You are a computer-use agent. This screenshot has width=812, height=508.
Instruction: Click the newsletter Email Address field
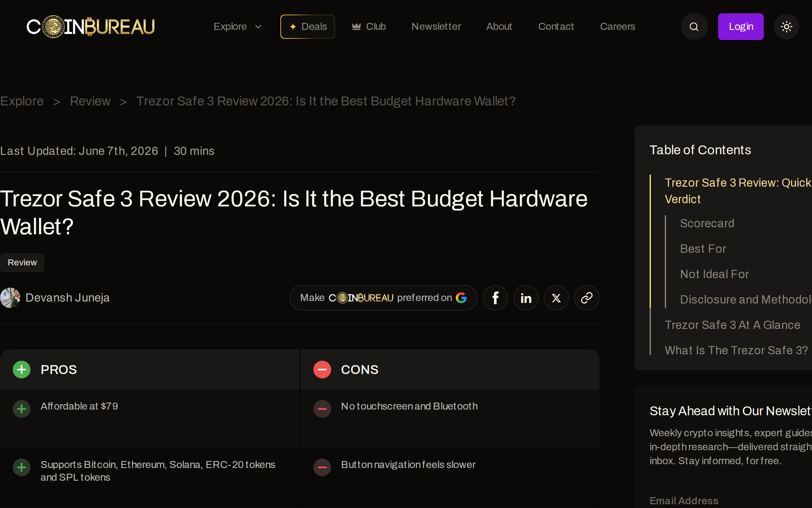click(x=730, y=501)
